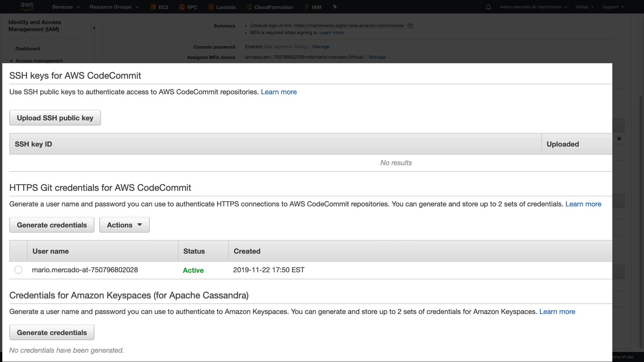Open the EC2 service shortcut

pyautogui.click(x=159, y=7)
